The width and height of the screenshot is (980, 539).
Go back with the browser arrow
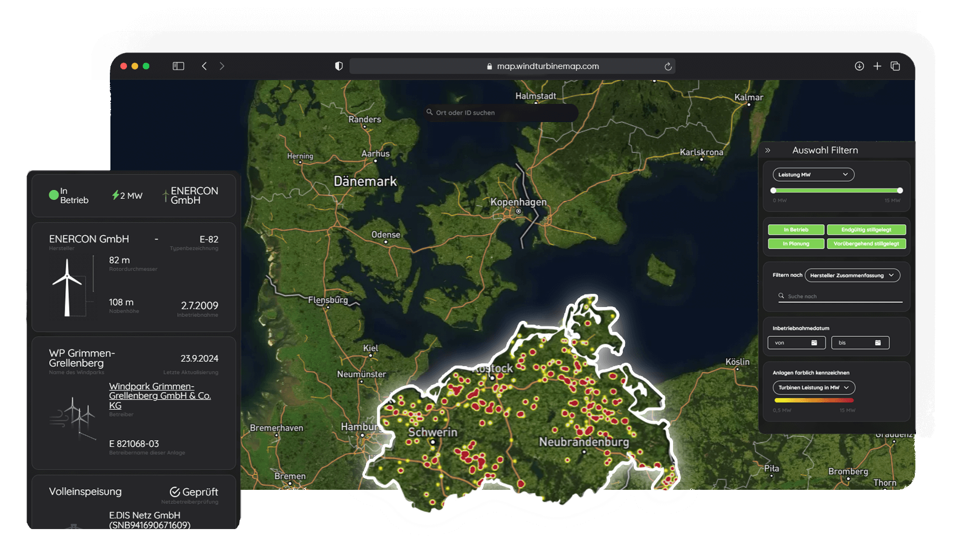(204, 66)
